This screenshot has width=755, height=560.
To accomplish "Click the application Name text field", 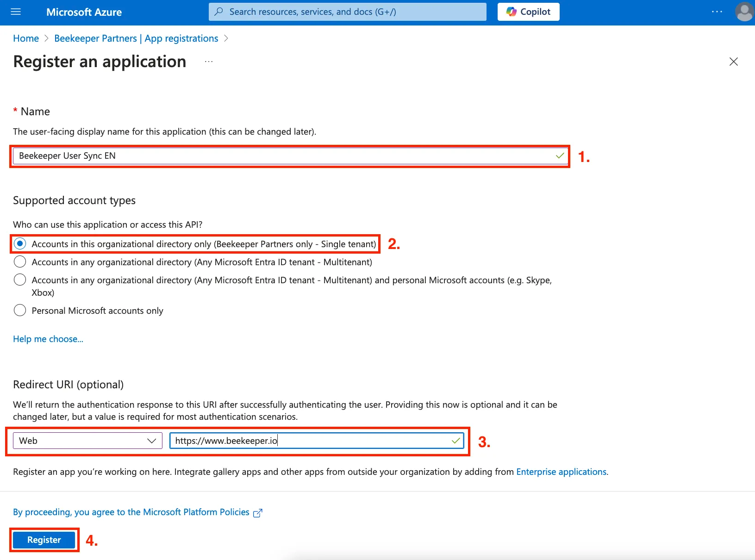I will [x=290, y=156].
